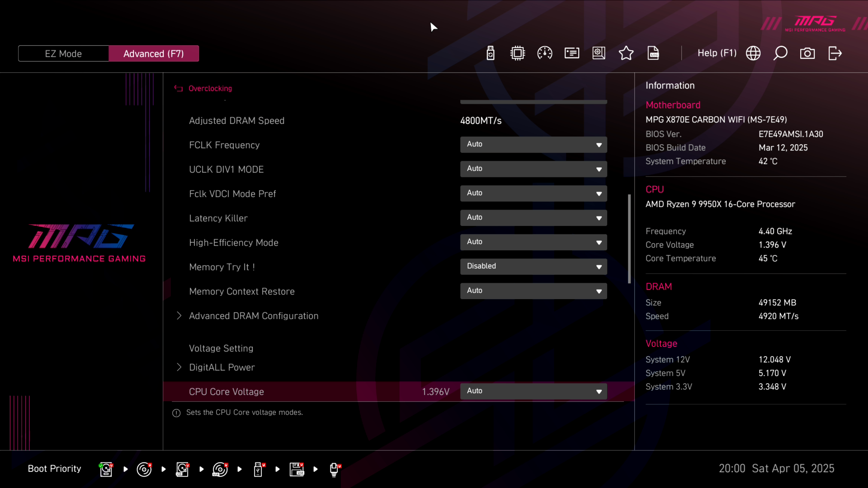Click the CPU chip icon in toolbar
Image resolution: width=868 pixels, height=488 pixels.
tap(518, 53)
